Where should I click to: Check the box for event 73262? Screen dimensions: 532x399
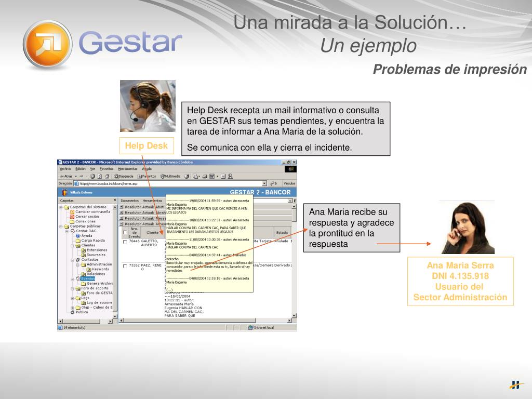[125, 266]
